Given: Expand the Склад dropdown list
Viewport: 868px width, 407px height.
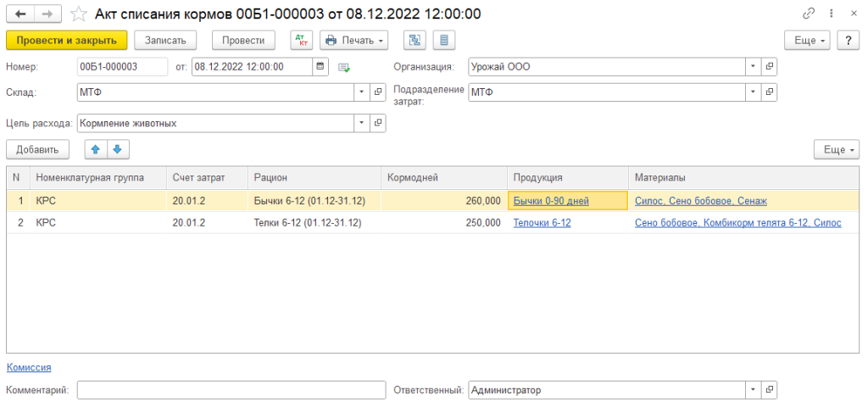Looking at the screenshot, I should coord(361,92).
